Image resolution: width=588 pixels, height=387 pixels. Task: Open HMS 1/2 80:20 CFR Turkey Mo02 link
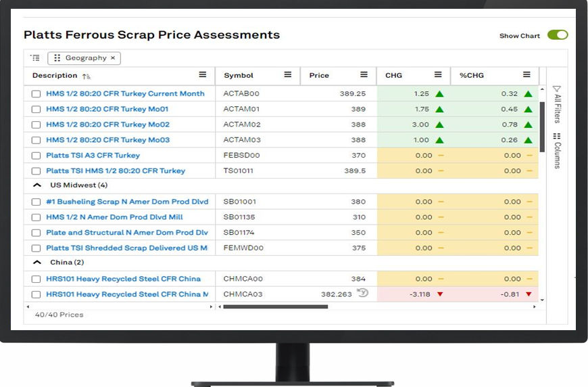107,124
